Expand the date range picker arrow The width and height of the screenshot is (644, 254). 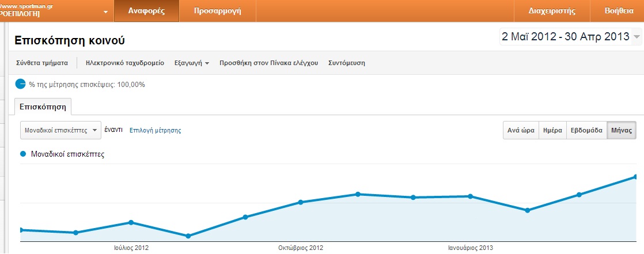[637, 37]
